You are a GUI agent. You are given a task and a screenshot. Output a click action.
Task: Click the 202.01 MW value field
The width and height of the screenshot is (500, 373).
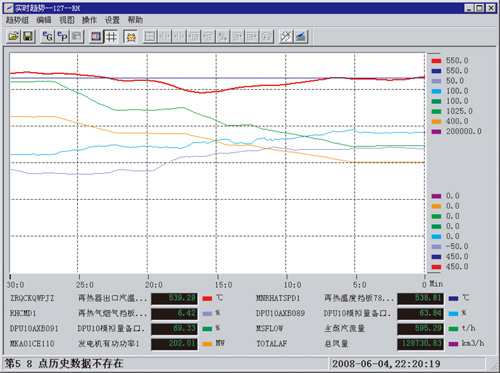[x=175, y=344]
